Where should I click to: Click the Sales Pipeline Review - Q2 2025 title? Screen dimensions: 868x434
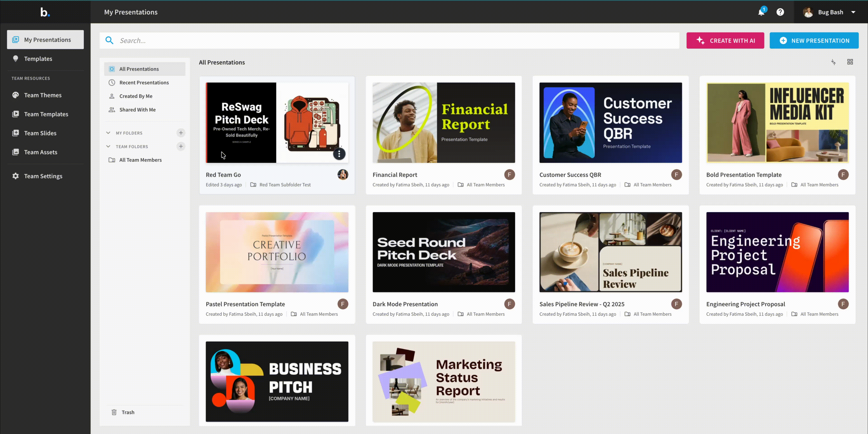[x=582, y=304]
